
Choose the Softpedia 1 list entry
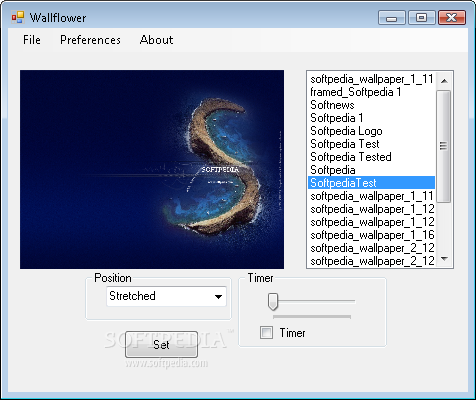(371, 118)
